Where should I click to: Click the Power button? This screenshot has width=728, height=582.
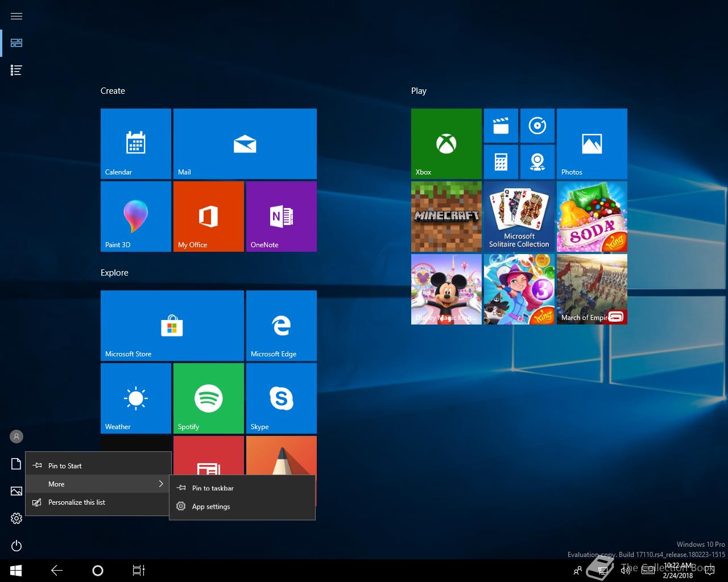coord(16,546)
